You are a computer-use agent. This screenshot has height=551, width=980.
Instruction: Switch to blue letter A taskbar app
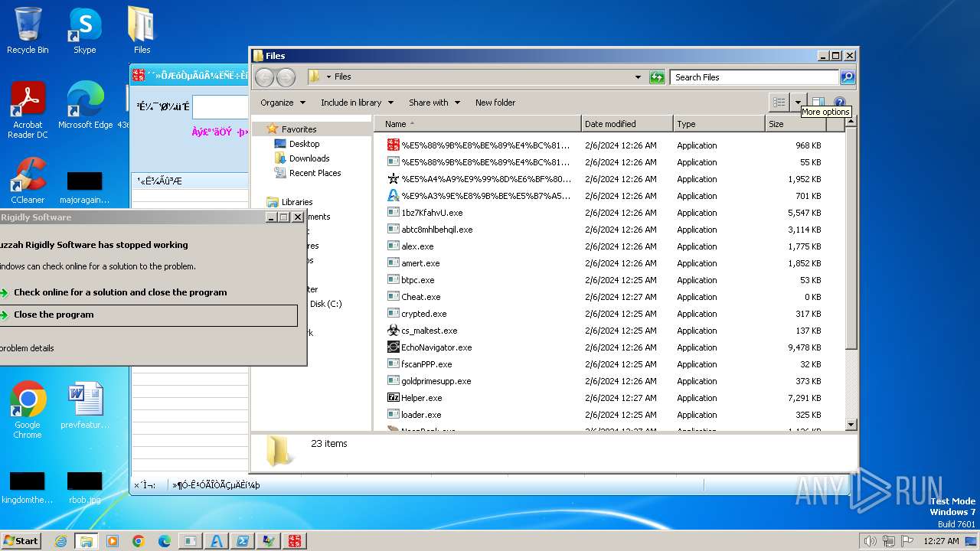(x=217, y=541)
